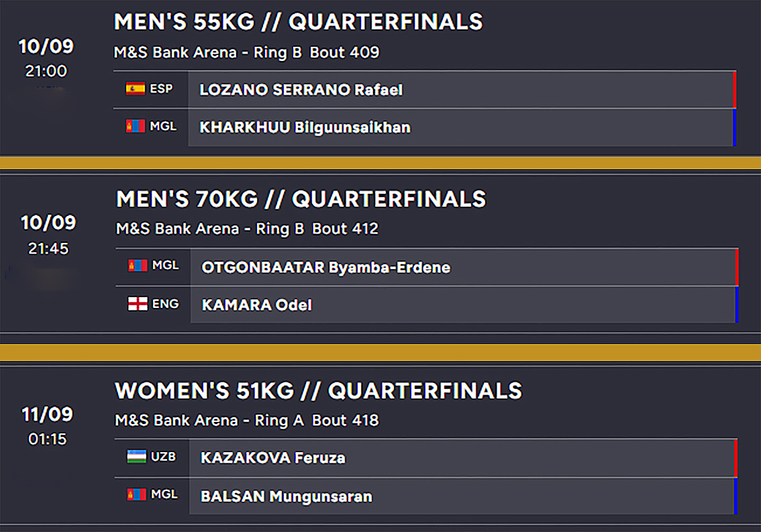
Task: Select BALSAN Mungunsaran's name
Action: click(x=286, y=497)
